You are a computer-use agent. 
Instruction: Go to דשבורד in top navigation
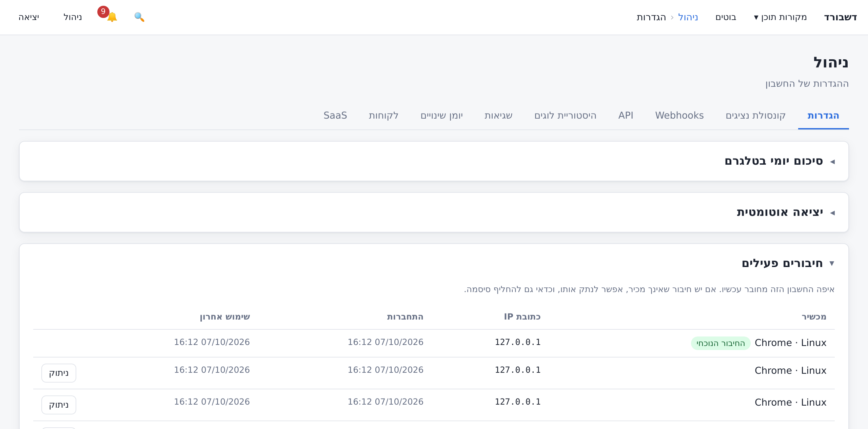841,17
